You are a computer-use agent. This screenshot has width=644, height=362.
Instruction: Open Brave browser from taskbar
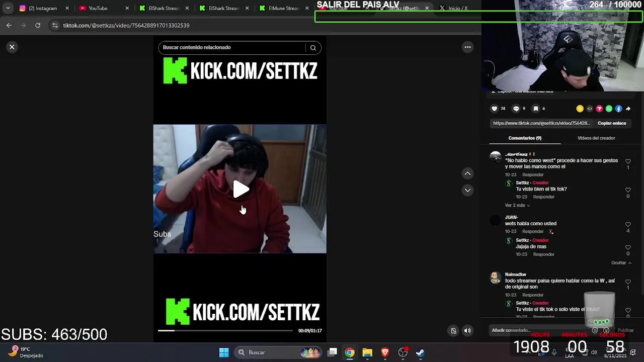pos(385,352)
